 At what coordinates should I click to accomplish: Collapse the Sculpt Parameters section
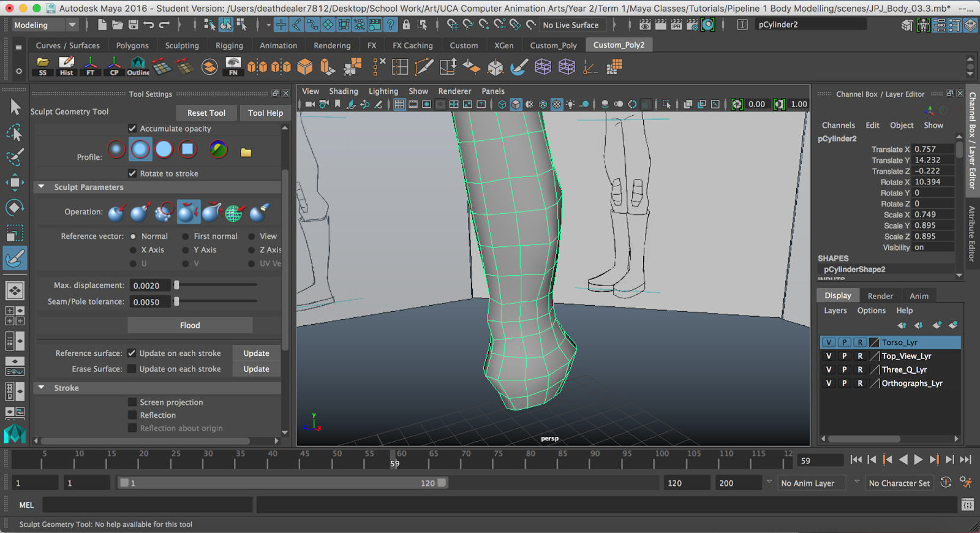point(42,187)
